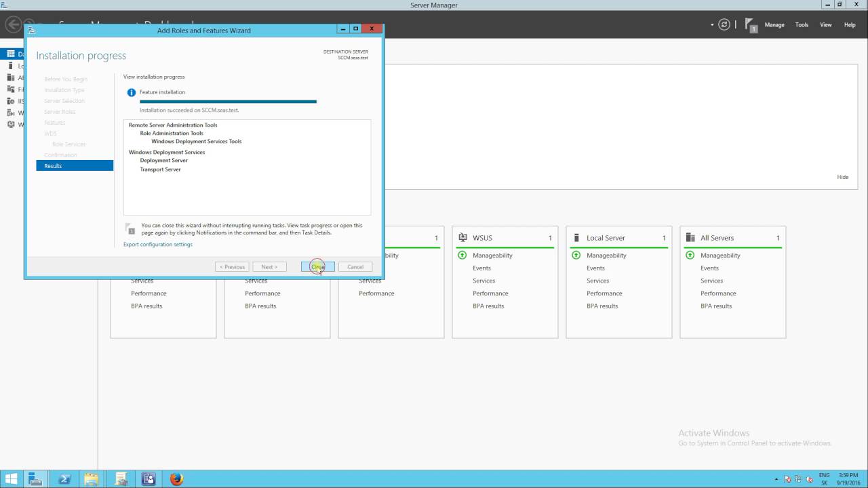Image resolution: width=868 pixels, height=488 pixels.
Task: Click IIS icon in left sidebar
Action: [11, 101]
